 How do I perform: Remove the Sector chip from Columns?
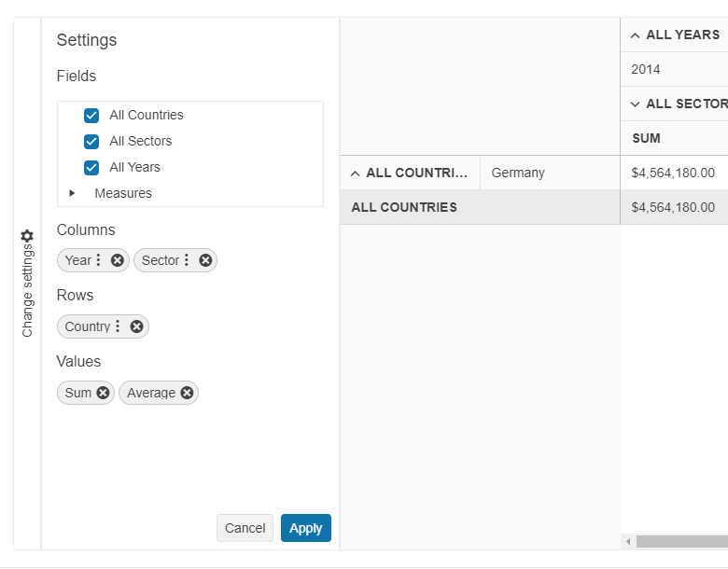pos(205,260)
